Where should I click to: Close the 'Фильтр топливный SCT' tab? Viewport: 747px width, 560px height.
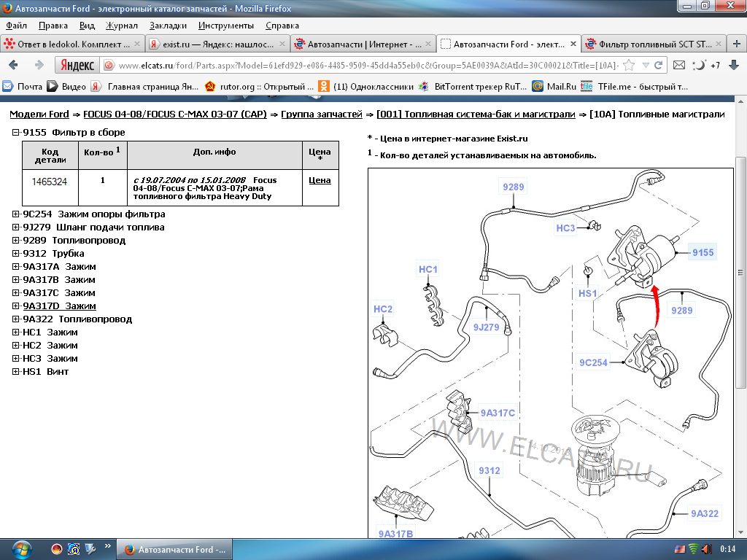point(719,44)
